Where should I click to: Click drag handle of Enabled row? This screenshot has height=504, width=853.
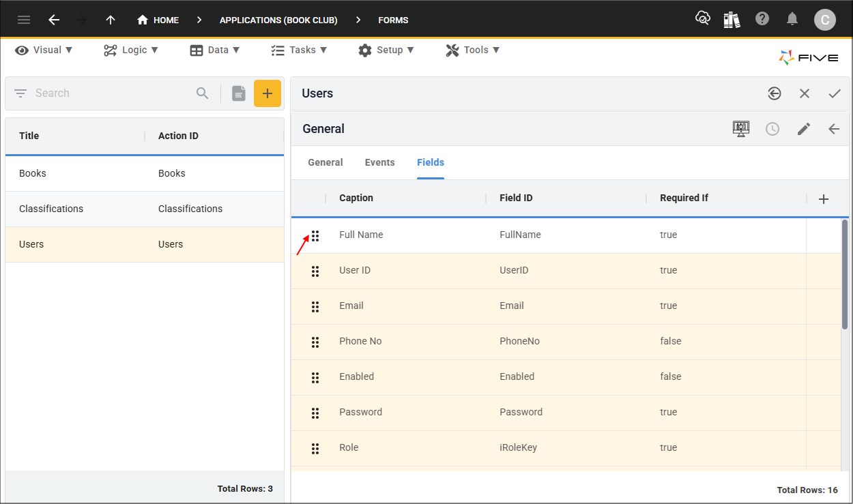pos(315,377)
